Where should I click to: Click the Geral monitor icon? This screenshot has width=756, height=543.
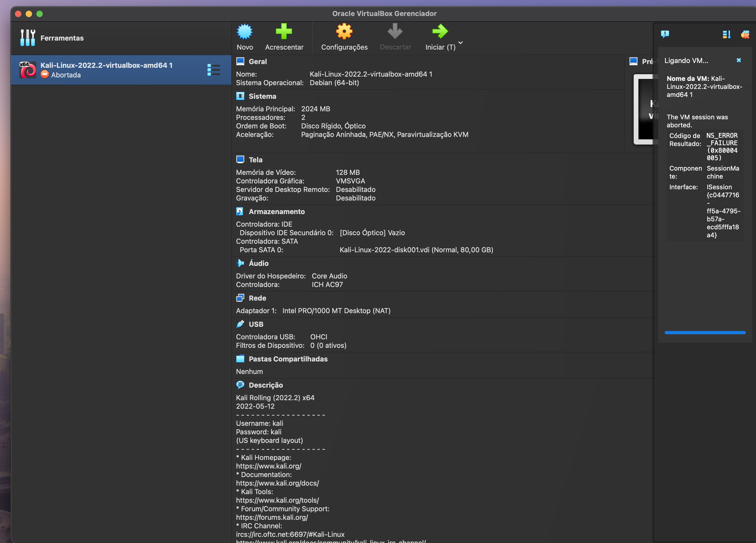coord(240,61)
